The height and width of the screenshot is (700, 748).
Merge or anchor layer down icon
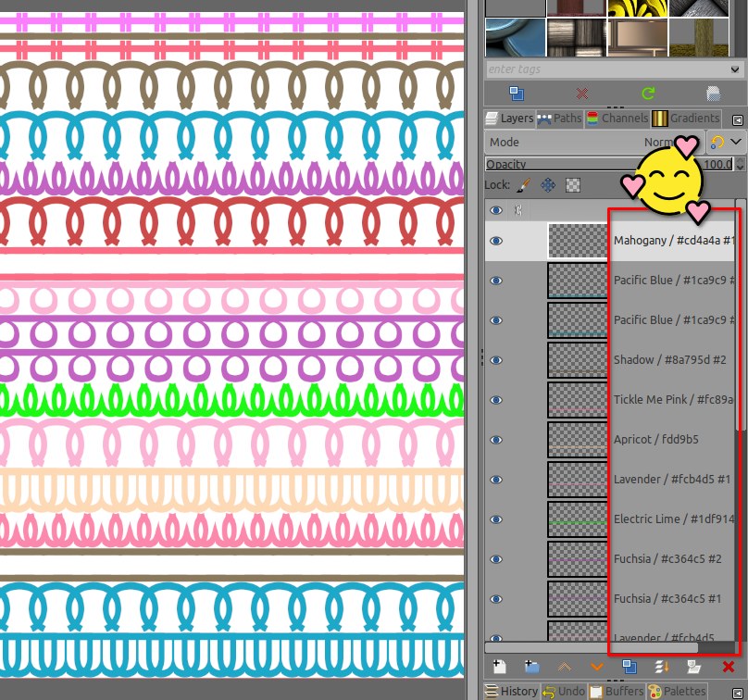click(x=662, y=667)
